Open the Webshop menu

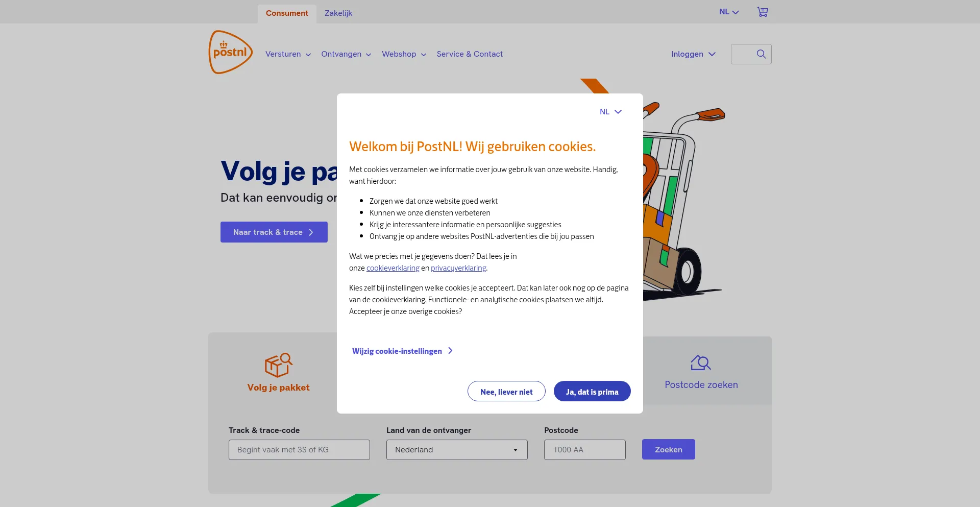[403, 54]
